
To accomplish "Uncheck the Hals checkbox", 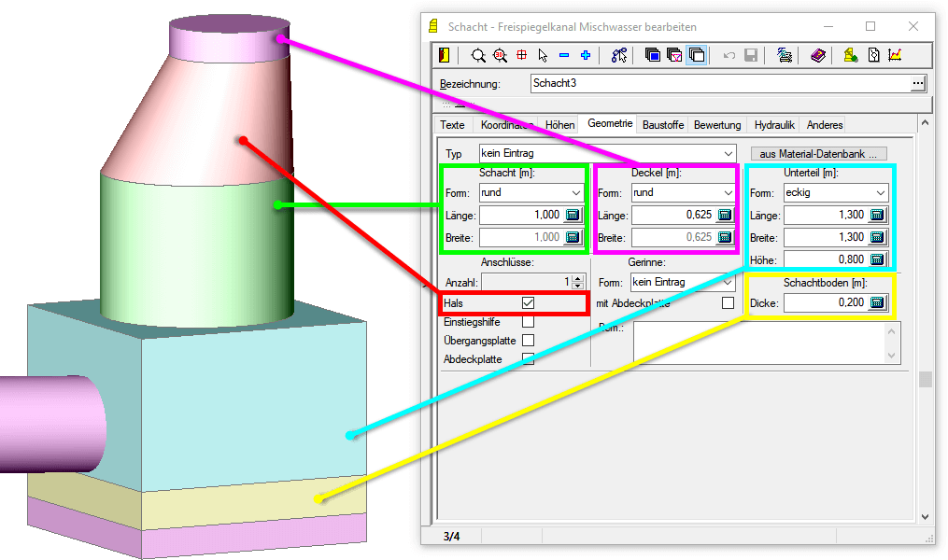I will [x=529, y=303].
